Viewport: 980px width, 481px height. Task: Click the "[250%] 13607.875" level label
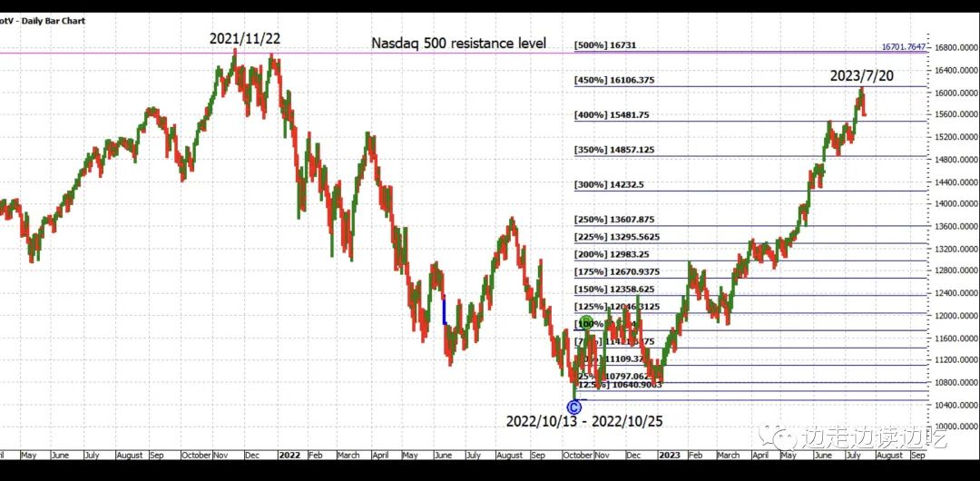click(614, 220)
